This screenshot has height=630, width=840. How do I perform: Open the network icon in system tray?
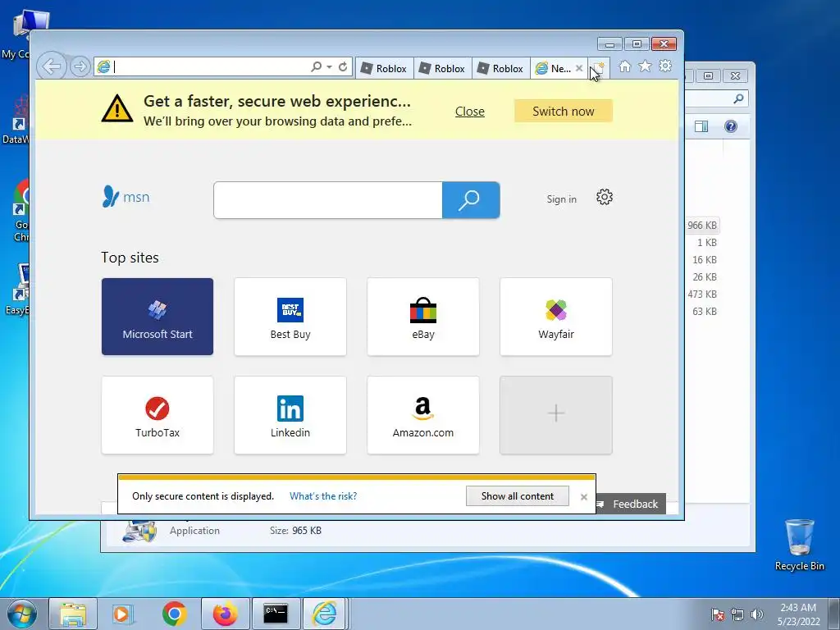tap(737, 614)
